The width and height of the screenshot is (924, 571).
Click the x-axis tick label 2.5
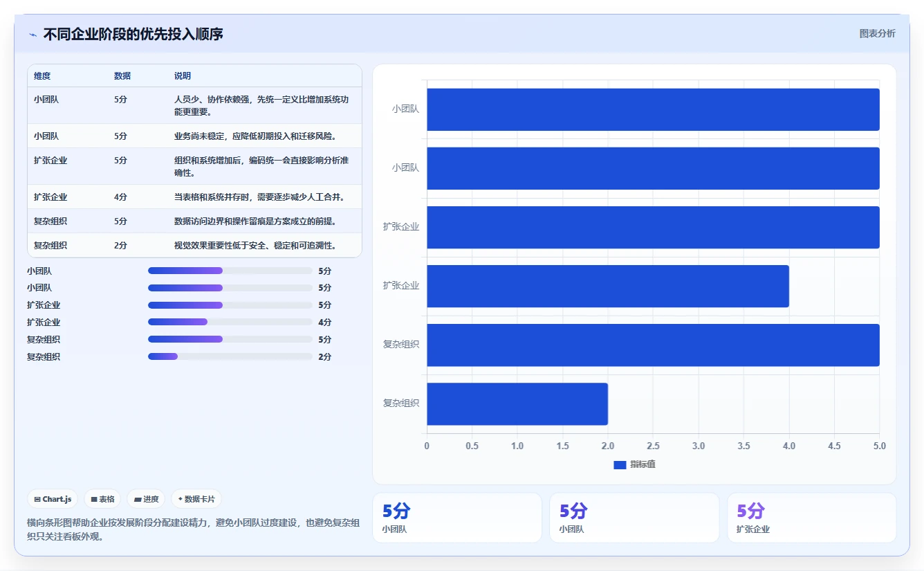click(654, 446)
